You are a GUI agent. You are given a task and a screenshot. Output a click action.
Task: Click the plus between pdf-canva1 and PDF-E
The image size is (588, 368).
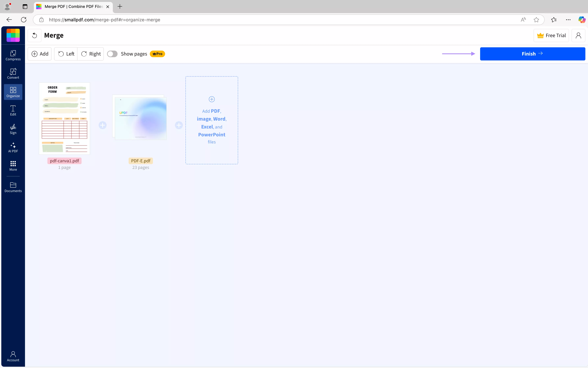[x=103, y=125]
